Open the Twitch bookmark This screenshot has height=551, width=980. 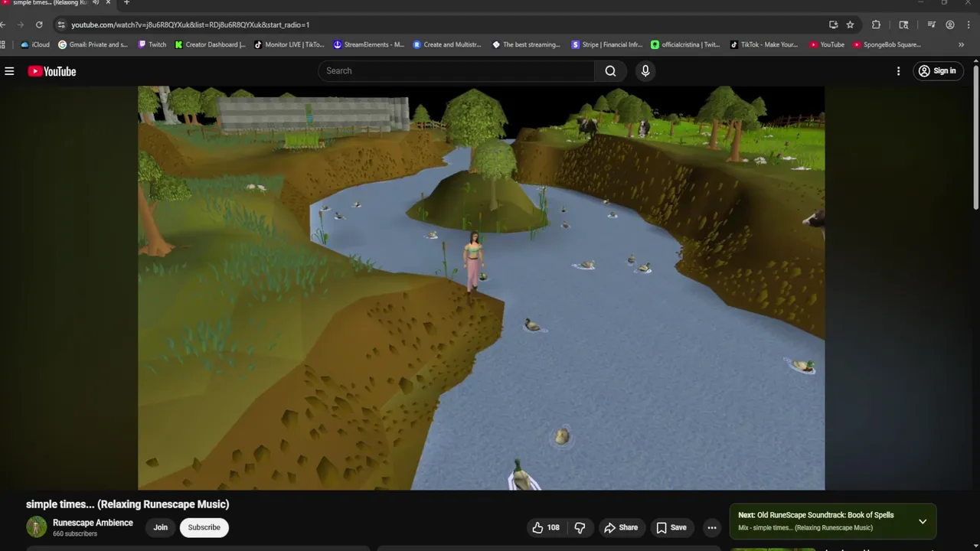click(x=152, y=44)
